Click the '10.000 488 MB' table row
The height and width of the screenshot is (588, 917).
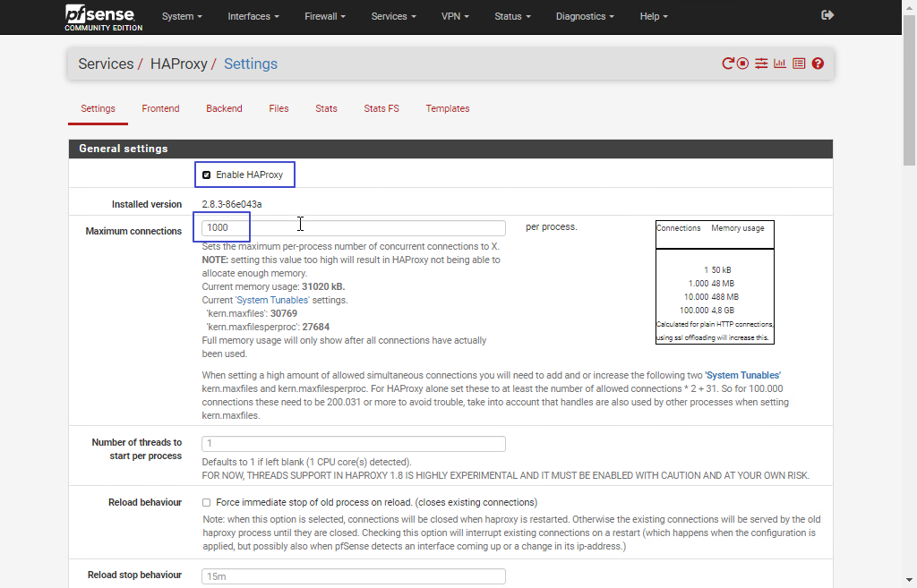point(711,297)
